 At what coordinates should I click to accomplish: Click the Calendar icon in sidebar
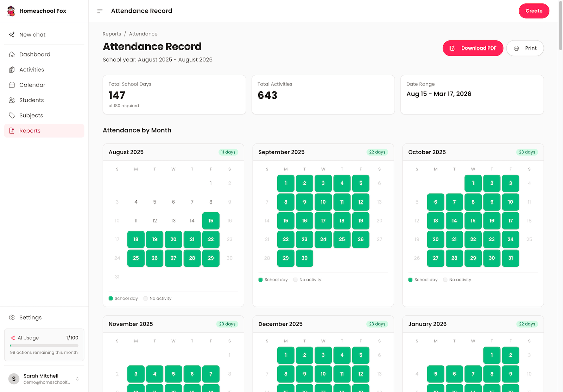pos(12,85)
